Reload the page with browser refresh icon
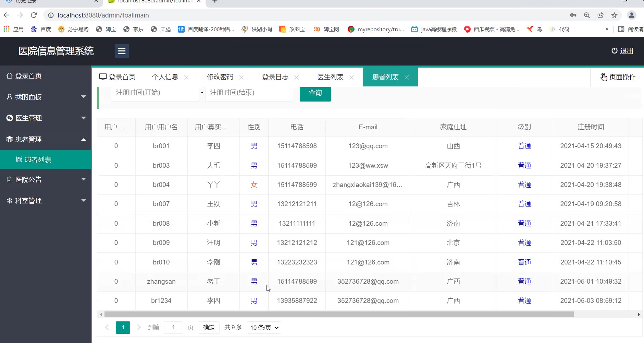 (34, 15)
